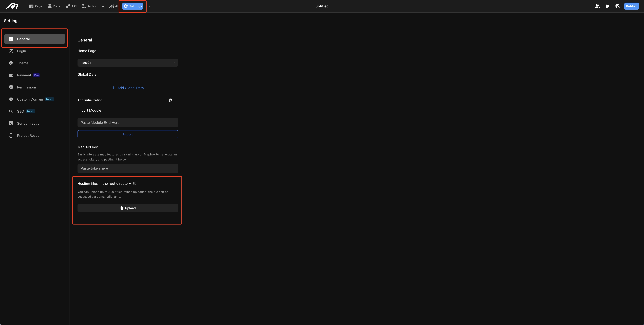Select General in settings sidebar

coord(34,39)
